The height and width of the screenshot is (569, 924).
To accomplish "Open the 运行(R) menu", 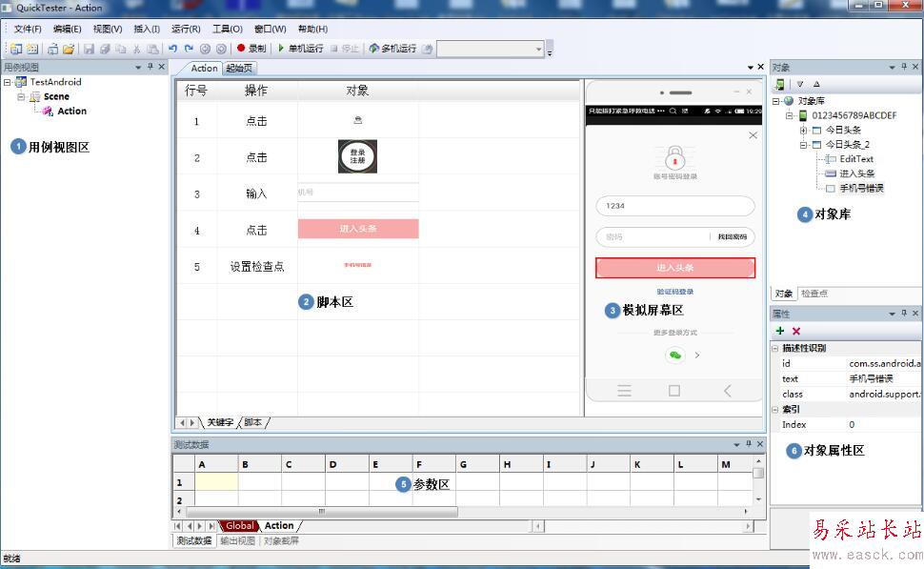I will (x=186, y=29).
